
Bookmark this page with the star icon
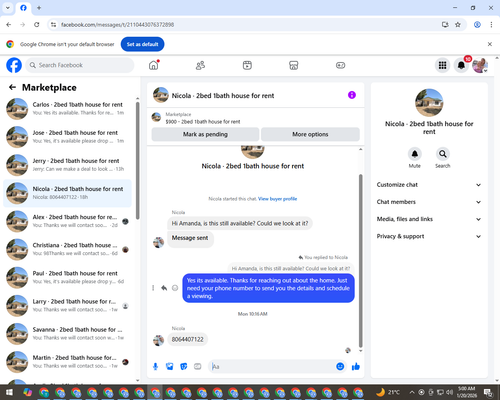[458, 24]
